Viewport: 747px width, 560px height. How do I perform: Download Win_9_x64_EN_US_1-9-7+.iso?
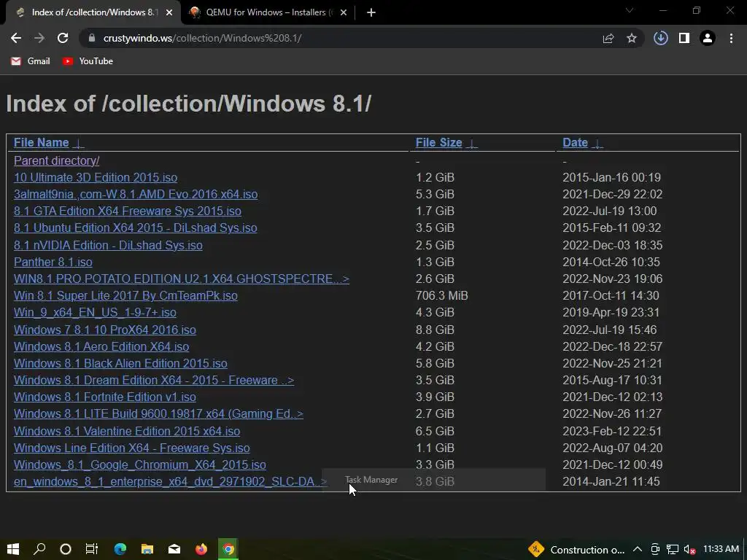click(x=95, y=312)
